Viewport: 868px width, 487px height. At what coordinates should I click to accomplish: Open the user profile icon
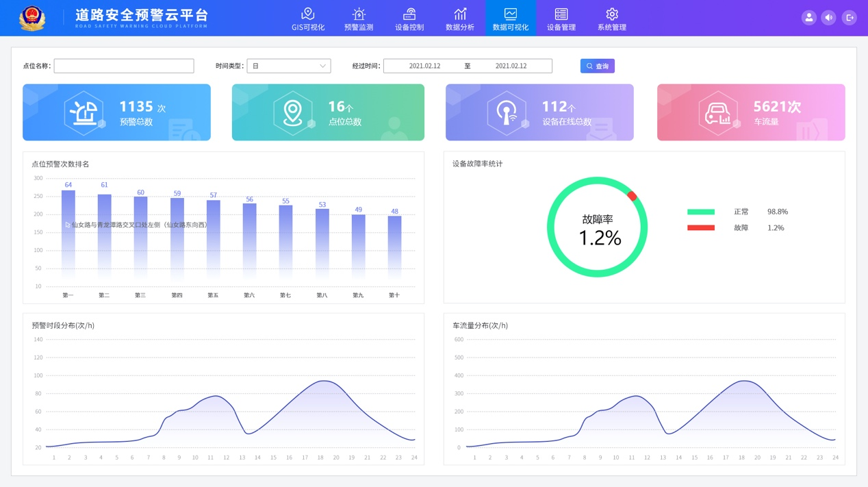pyautogui.click(x=808, y=18)
